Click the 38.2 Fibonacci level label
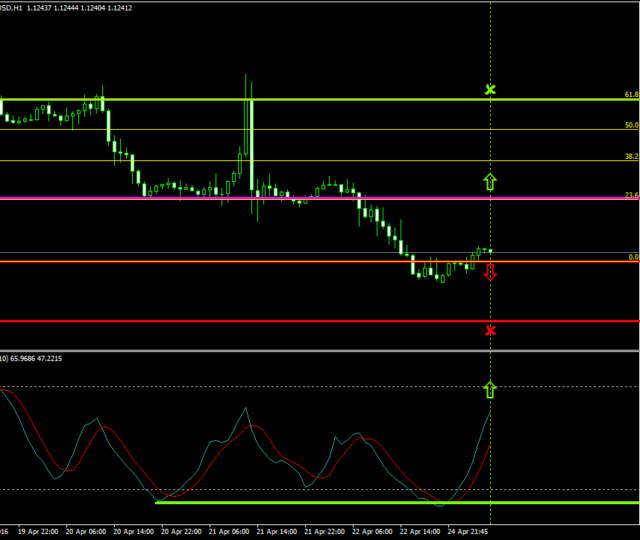Screen dimensions: 640x540 (631, 157)
